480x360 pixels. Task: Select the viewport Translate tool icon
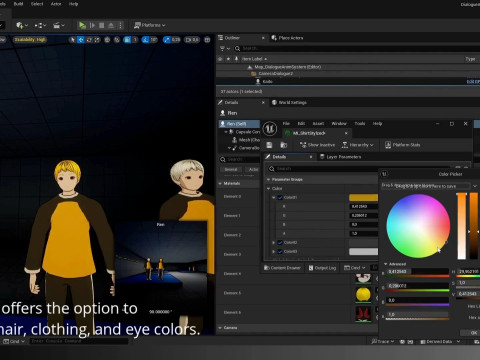(81, 40)
